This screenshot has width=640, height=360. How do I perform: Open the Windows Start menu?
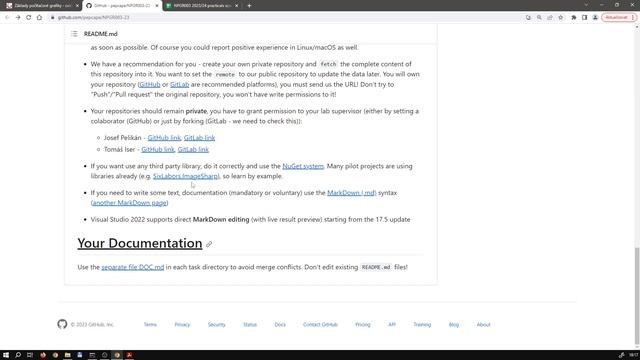[6, 355]
